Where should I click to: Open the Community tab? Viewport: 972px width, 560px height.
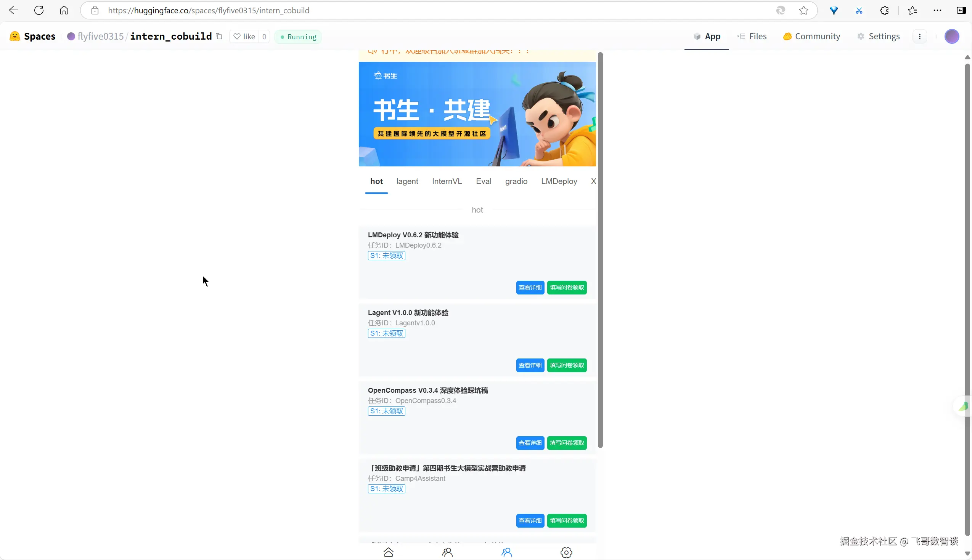(811, 36)
